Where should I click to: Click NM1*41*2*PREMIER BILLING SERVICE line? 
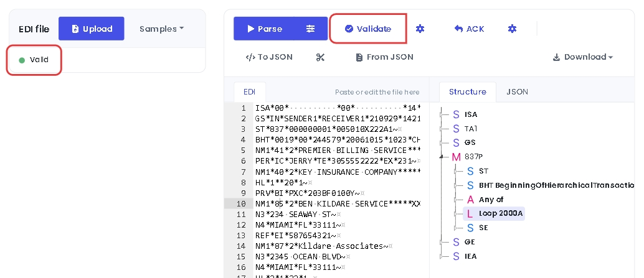click(338, 151)
